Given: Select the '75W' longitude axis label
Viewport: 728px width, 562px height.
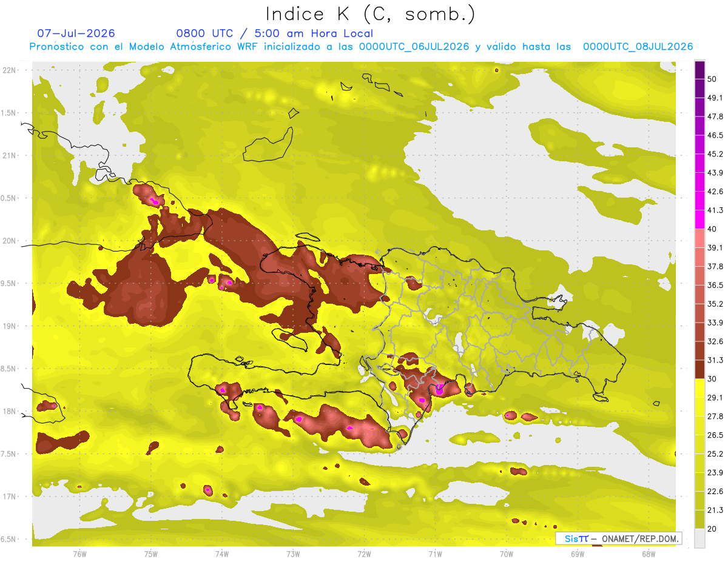Looking at the screenshot, I should click(x=151, y=554).
